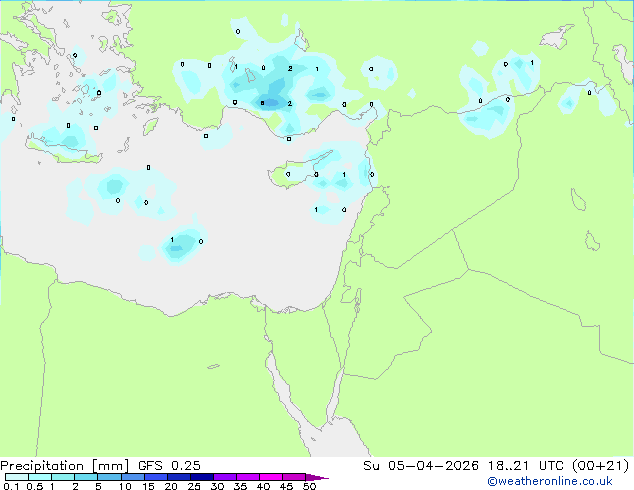
Task: Click the lightest 0.1–0.5 mm legend swatch
Action: coord(17,477)
